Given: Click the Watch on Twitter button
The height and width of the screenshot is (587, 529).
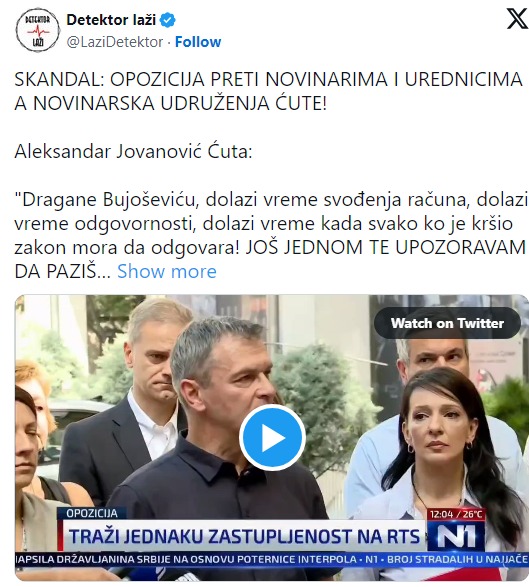Looking at the screenshot, I should (x=447, y=323).
